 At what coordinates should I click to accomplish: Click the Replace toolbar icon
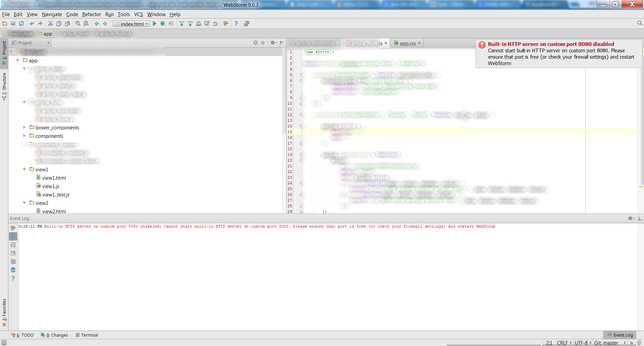[86, 23]
